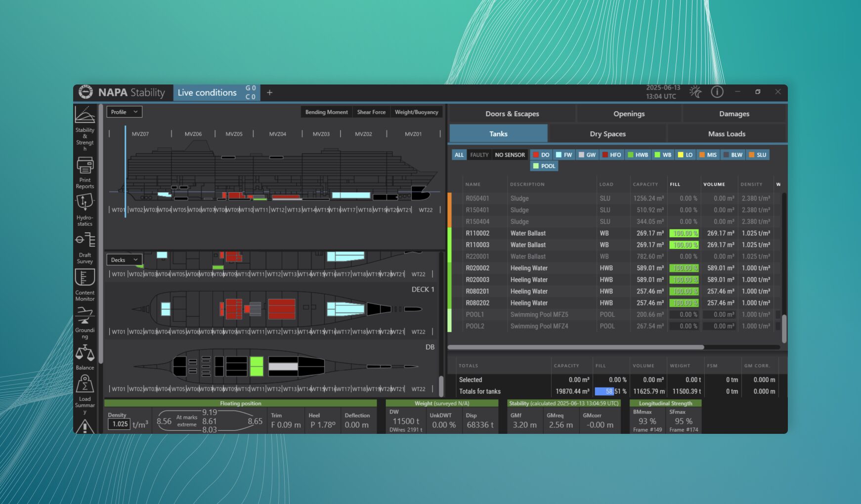This screenshot has width=861, height=504.
Task: Click the horizontal scrollbar under tank table
Action: (x=576, y=347)
